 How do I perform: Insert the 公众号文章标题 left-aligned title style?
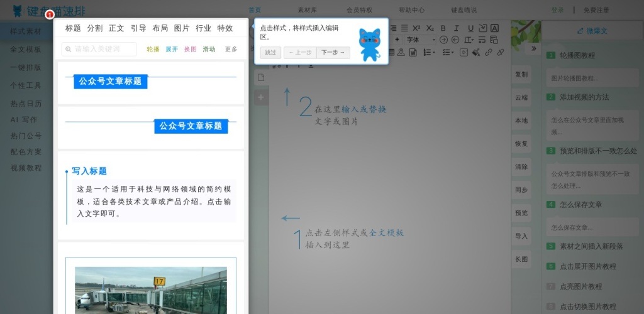(111, 81)
